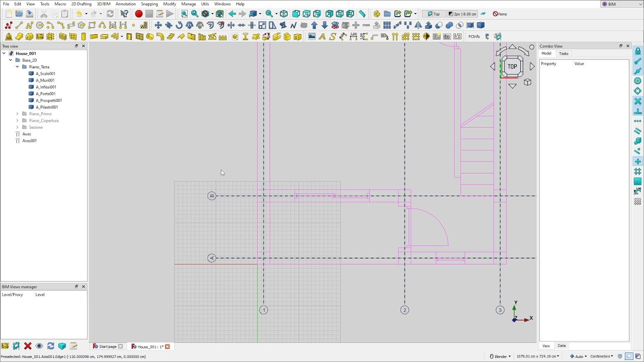Open the Blender navigation style dropdown
The width and height of the screenshot is (644, 362).
pyautogui.click(x=501, y=356)
